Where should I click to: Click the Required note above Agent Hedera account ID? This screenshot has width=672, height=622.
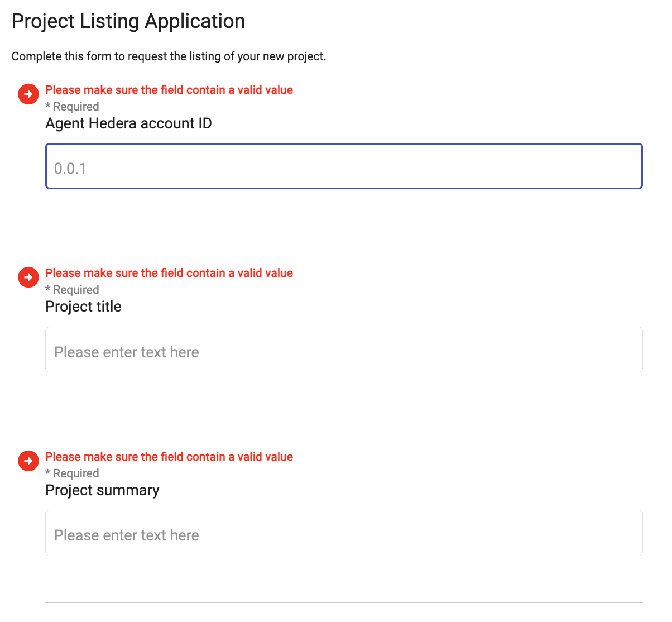click(x=72, y=107)
